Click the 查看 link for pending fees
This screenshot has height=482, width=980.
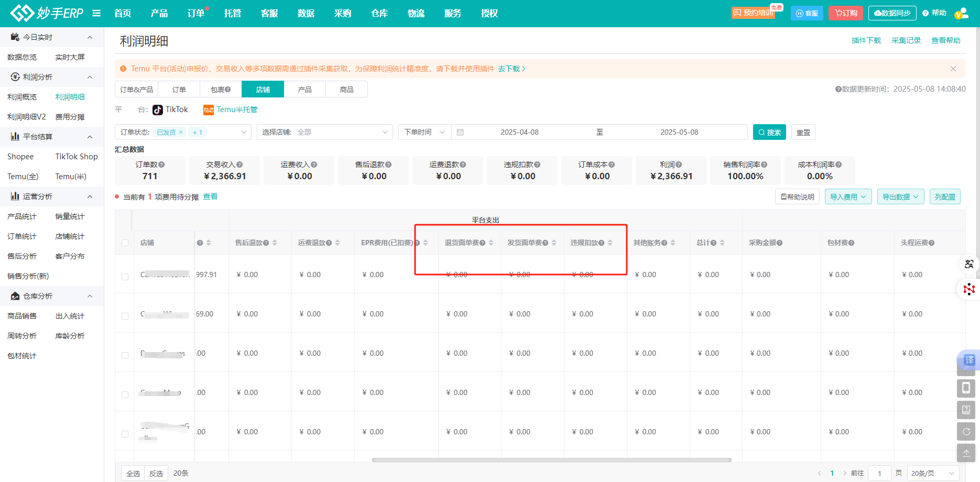pyautogui.click(x=210, y=196)
